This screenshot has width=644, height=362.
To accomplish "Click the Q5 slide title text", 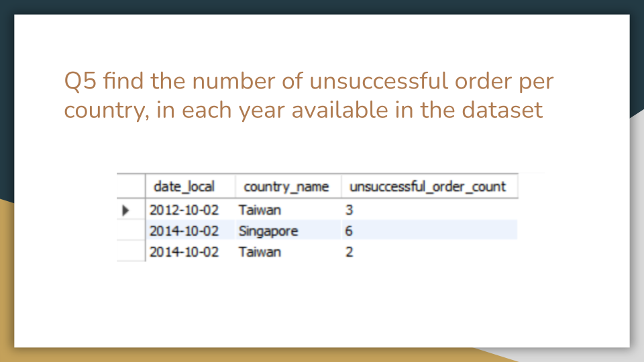I will point(309,95).
